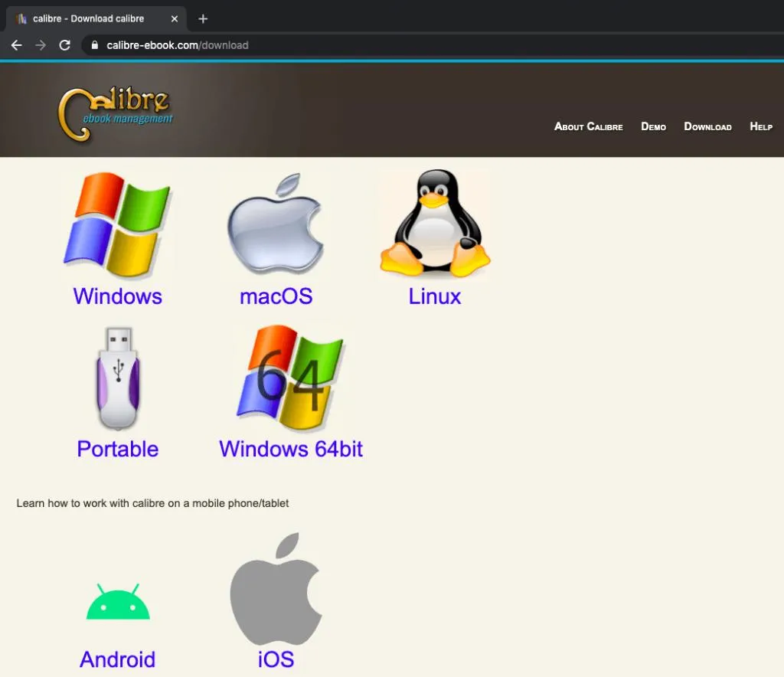This screenshot has width=784, height=677.
Task: Click the Linux text link
Action: (435, 296)
